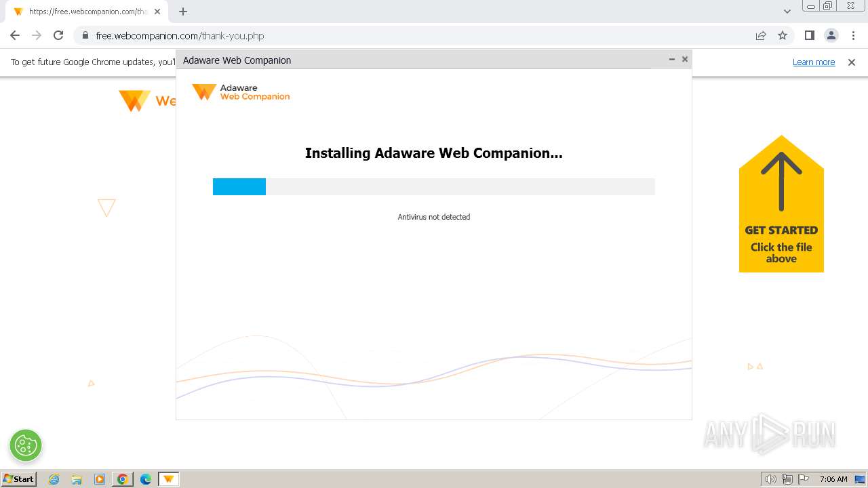This screenshot has width=868, height=488.
Task: Reload the webcompanion page
Action: pos(58,35)
